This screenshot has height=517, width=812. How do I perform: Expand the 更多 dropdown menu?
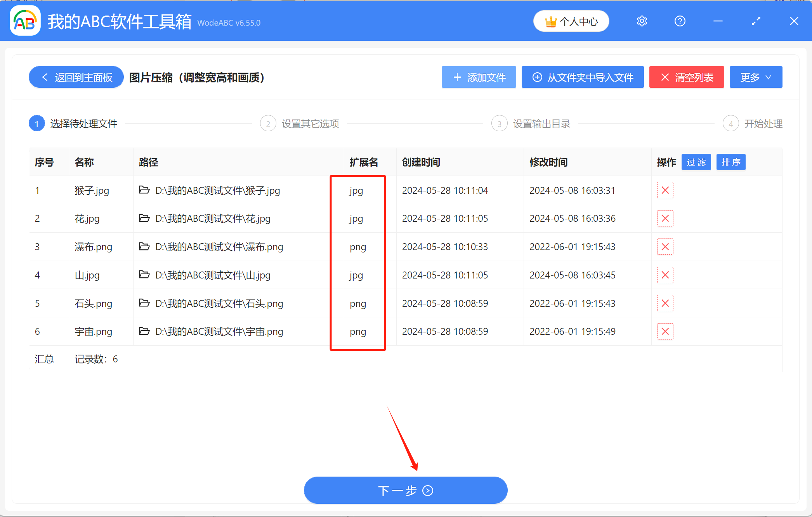click(755, 77)
